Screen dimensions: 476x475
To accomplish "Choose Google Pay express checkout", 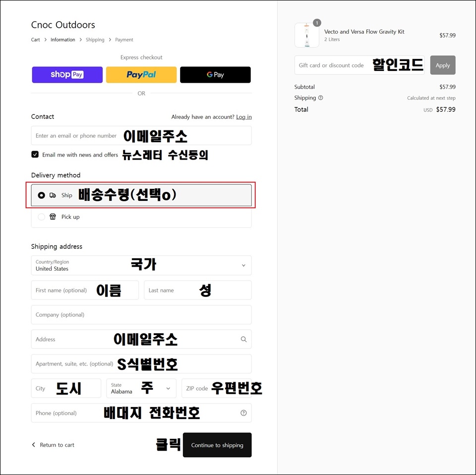I will (x=215, y=75).
